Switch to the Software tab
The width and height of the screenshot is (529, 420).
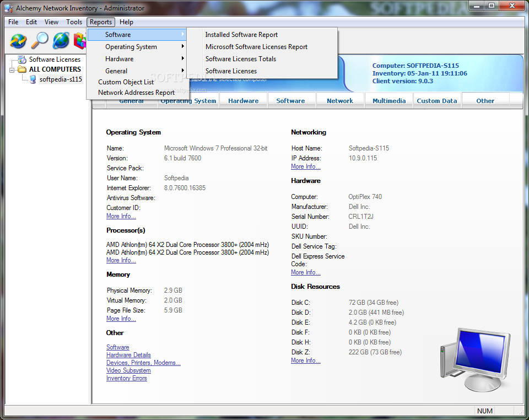coord(290,101)
